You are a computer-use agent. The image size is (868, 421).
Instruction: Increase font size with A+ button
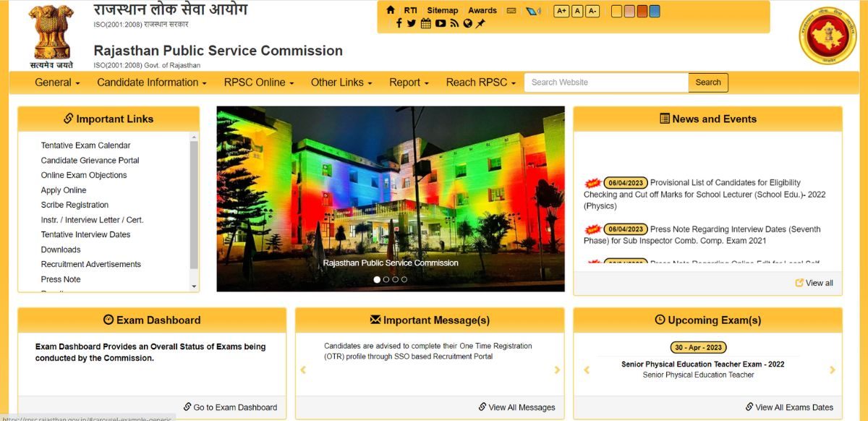click(x=561, y=11)
